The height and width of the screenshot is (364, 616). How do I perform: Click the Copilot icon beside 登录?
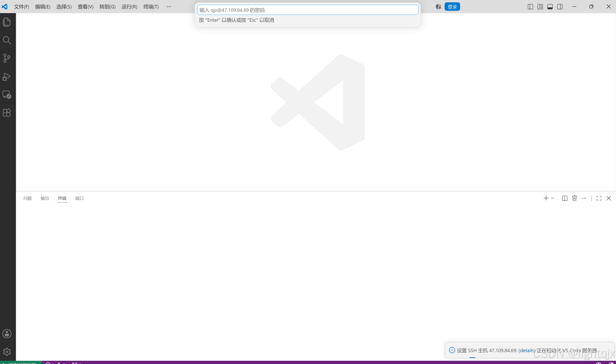[438, 7]
